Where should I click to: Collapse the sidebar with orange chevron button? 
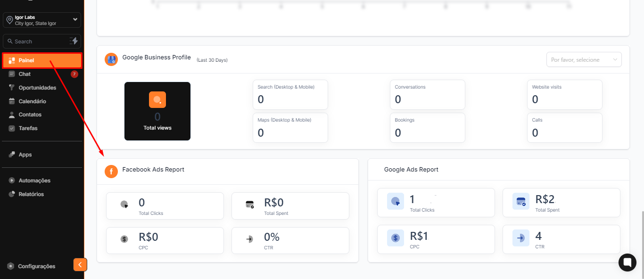(x=80, y=264)
